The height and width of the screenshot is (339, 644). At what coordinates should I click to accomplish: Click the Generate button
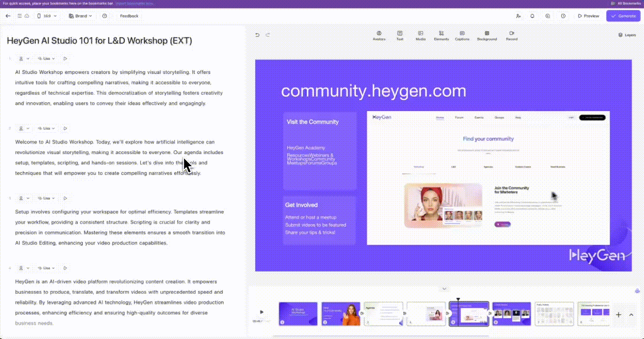tap(623, 16)
